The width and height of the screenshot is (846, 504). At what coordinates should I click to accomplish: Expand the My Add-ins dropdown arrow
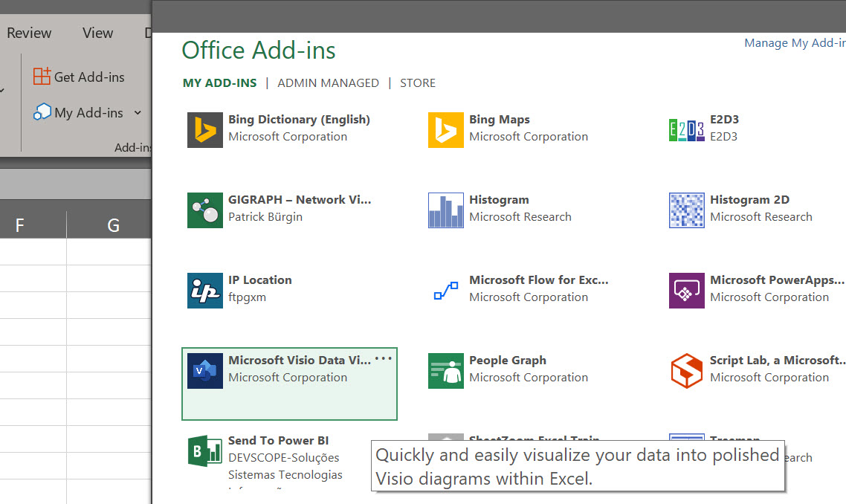pos(138,113)
